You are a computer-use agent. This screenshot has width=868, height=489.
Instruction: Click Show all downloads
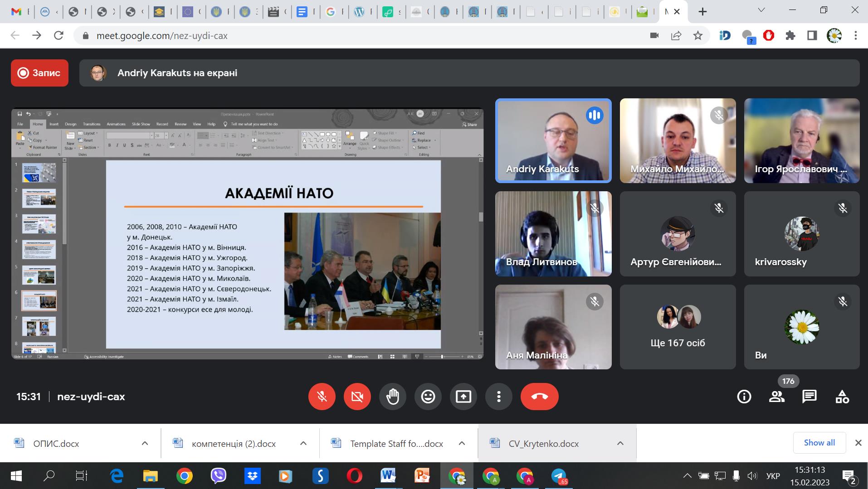[x=819, y=443]
